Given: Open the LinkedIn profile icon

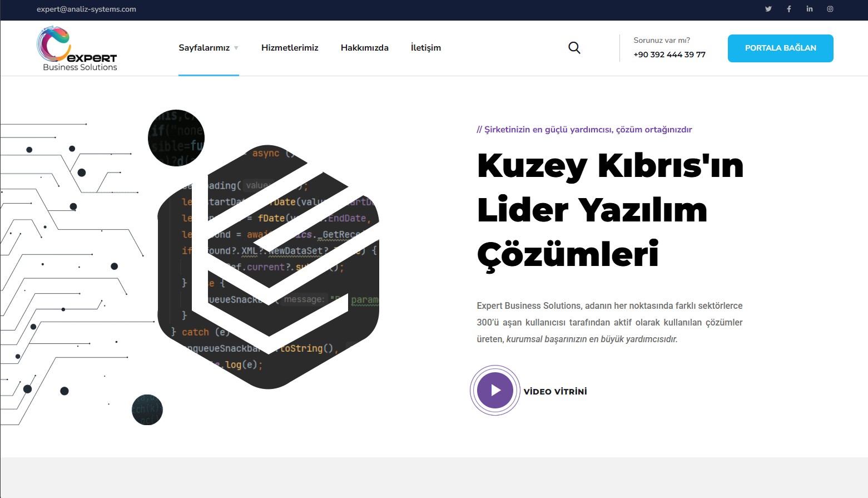Looking at the screenshot, I should pos(810,9).
